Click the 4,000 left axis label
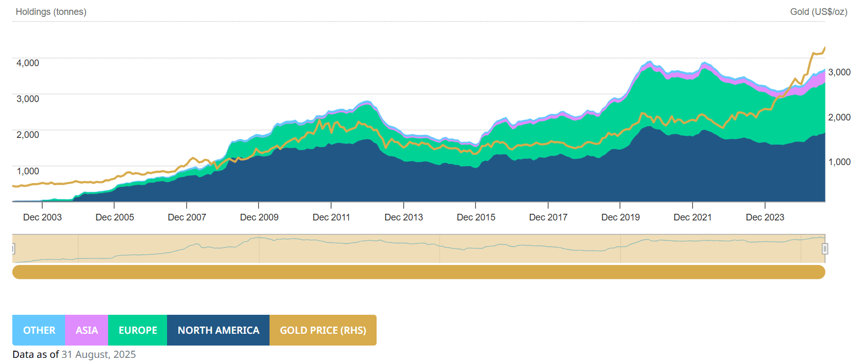The width and height of the screenshot is (868, 364). (x=28, y=63)
